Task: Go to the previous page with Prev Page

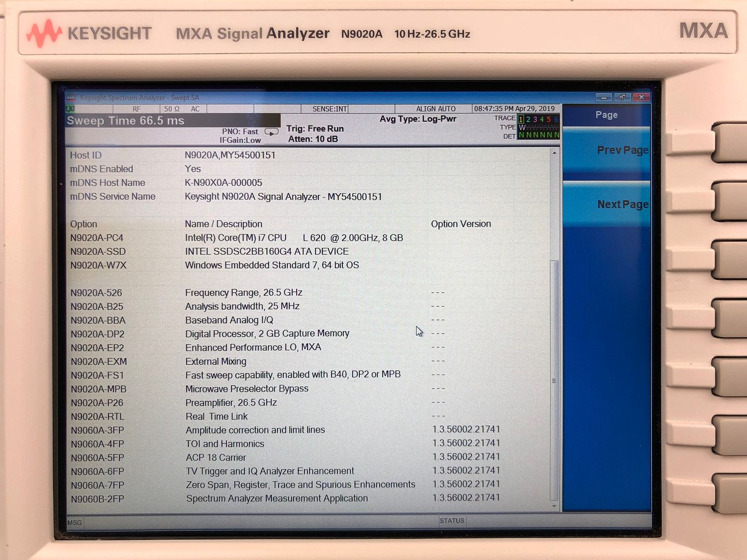Action: pos(606,150)
